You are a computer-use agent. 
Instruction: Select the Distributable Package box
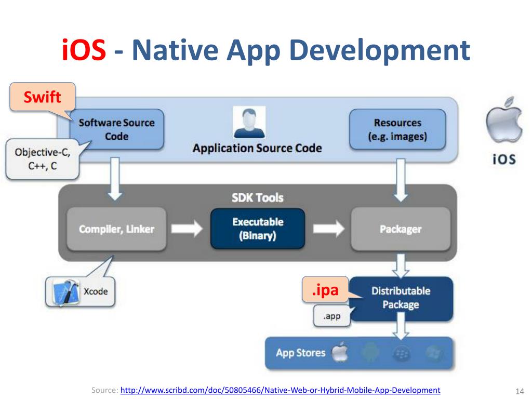point(401,298)
